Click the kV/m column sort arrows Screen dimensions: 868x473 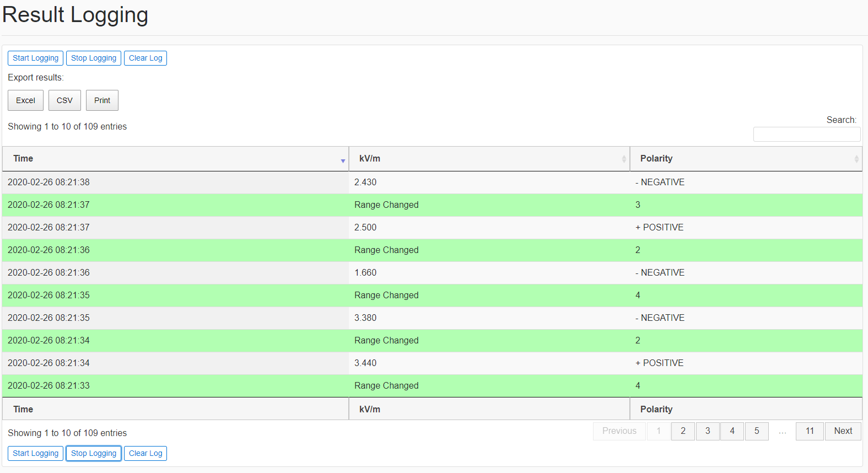click(624, 159)
